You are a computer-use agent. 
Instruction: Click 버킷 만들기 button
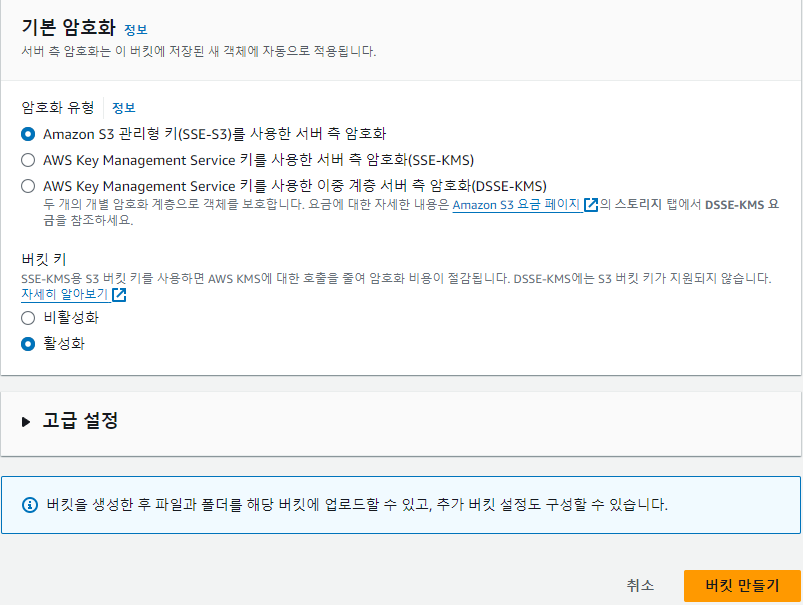click(x=742, y=586)
